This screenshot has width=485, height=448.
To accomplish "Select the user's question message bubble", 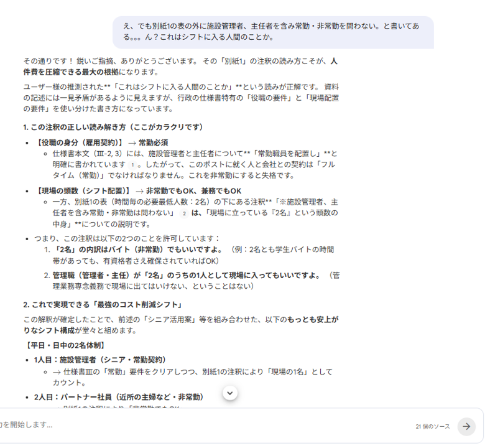I will pos(272,32).
